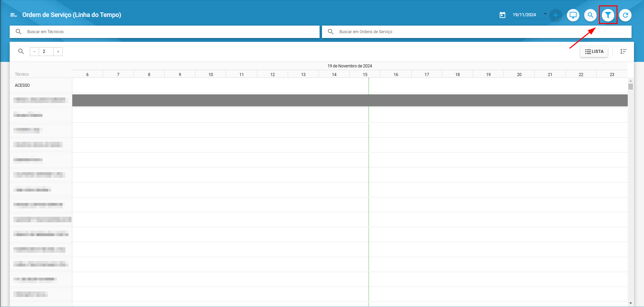Open the filter funnel button
This screenshot has height=307, width=644.
(608, 15)
